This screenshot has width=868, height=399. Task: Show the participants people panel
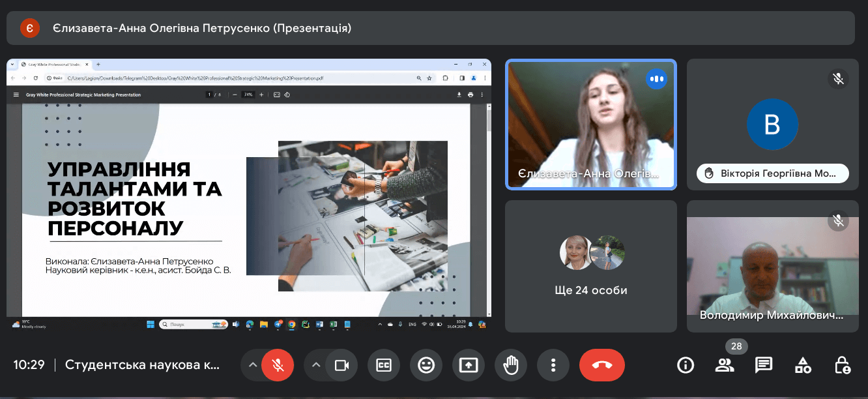click(724, 365)
